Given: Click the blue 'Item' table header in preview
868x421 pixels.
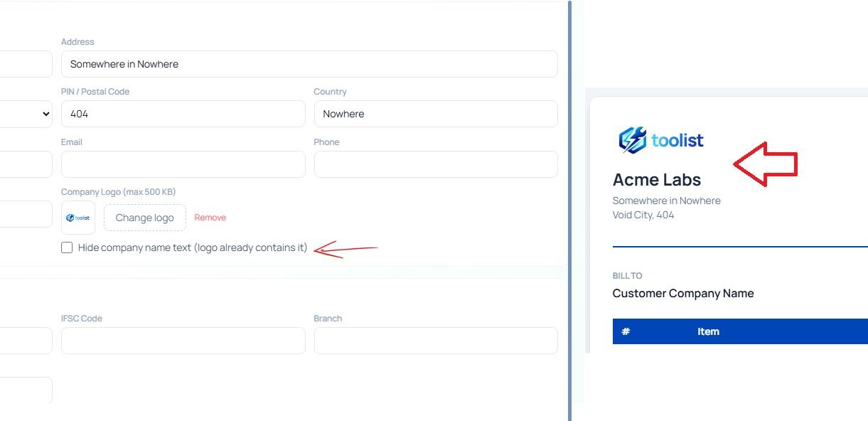Looking at the screenshot, I should [x=708, y=331].
